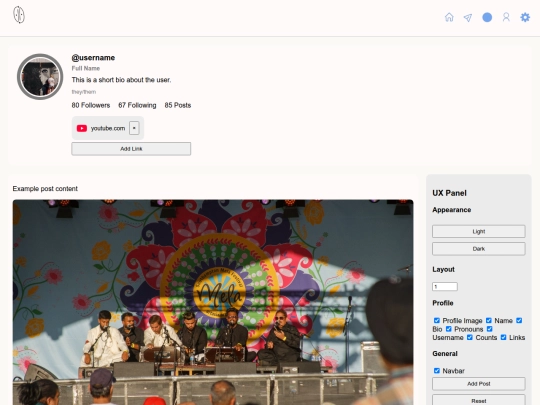Open messages with the paper plane icon

click(x=468, y=18)
